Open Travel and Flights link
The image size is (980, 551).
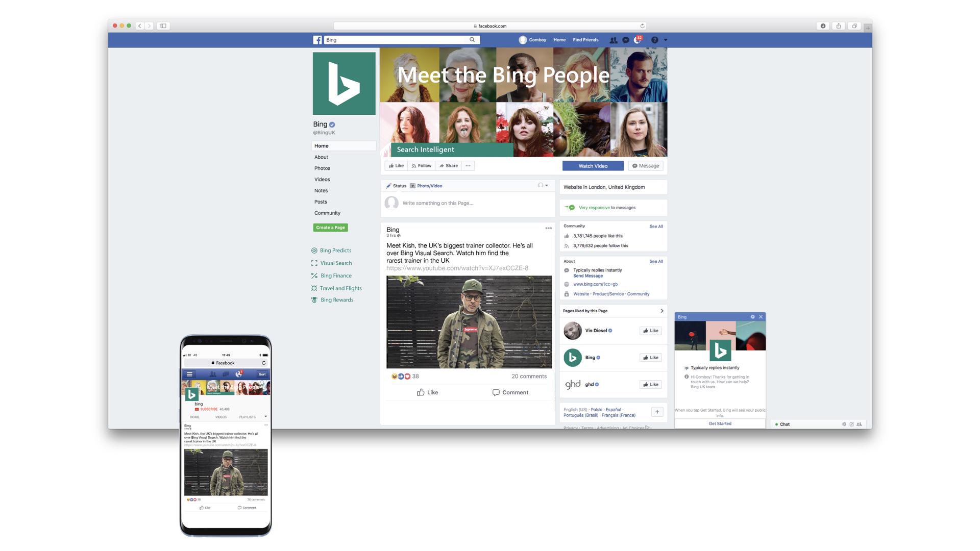pos(336,288)
